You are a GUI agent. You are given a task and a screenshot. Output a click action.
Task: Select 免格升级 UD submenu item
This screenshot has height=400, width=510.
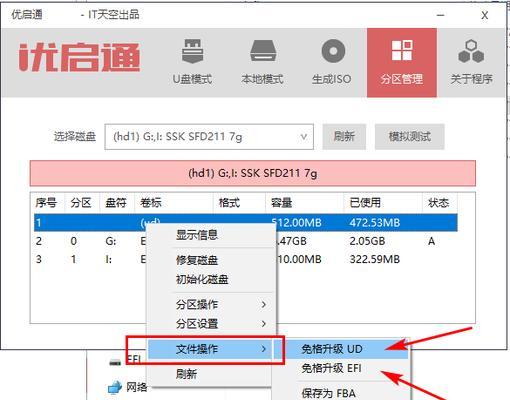341,349
